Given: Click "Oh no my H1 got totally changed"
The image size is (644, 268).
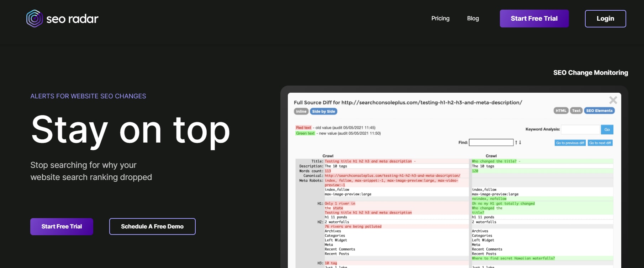Looking at the screenshot, I should 503,203.
